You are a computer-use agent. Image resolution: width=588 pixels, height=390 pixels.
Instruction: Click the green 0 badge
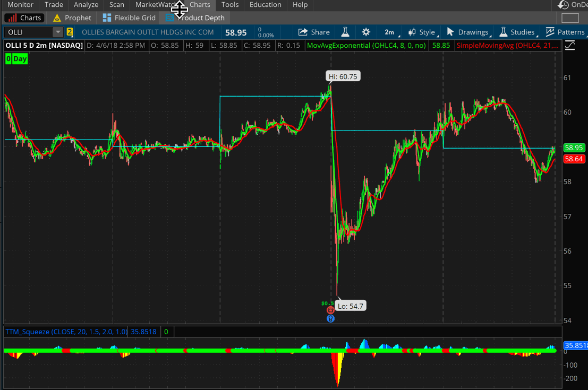coord(8,59)
